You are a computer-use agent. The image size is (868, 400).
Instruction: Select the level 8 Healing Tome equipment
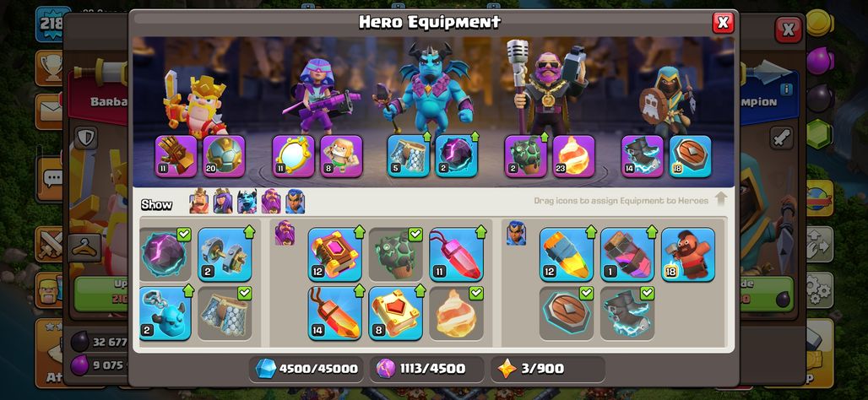395,313
